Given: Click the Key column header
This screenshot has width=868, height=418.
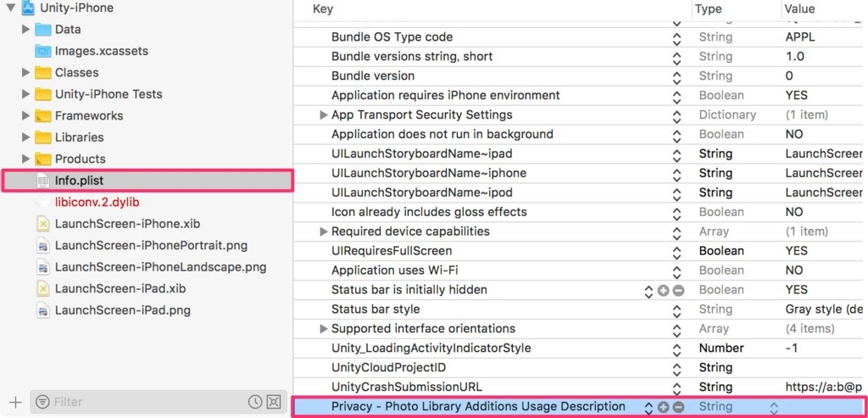Looking at the screenshot, I should pyautogui.click(x=323, y=8).
